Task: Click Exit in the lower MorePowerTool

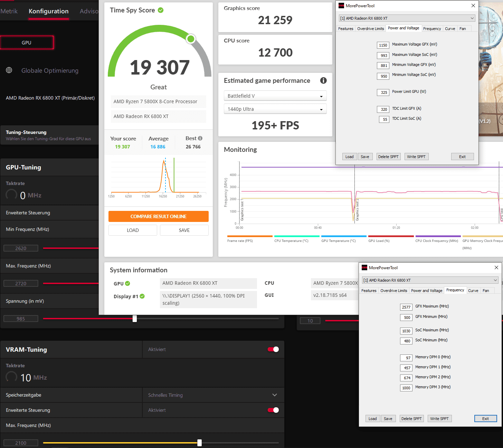Action: (485, 419)
